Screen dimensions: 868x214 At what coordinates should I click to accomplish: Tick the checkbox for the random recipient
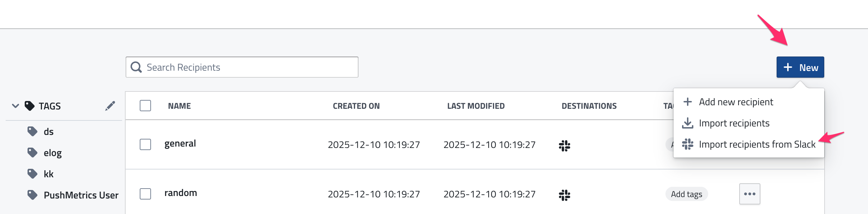[x=145, y=194]
